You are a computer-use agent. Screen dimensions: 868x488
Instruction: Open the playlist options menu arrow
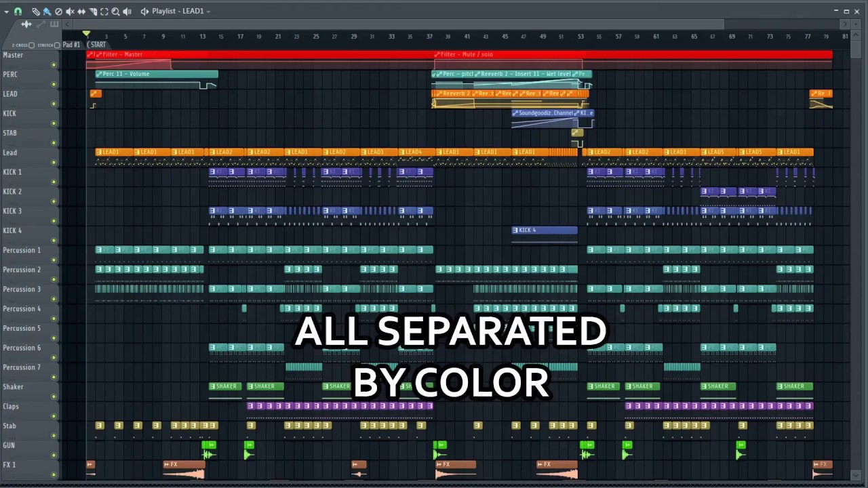click(x=6, y=12)
